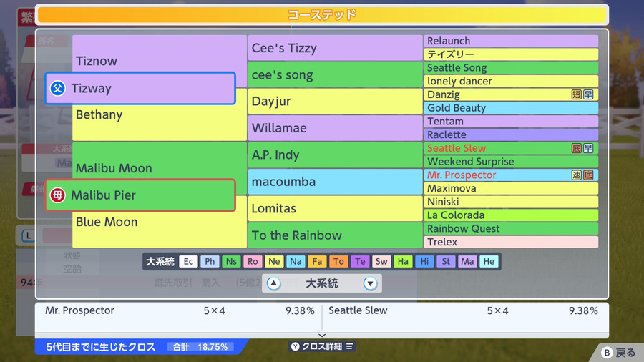Select the Malibu Pier dam box
Image resolution: width=644 pixels, height=362 pixels.
coord(140,195)
